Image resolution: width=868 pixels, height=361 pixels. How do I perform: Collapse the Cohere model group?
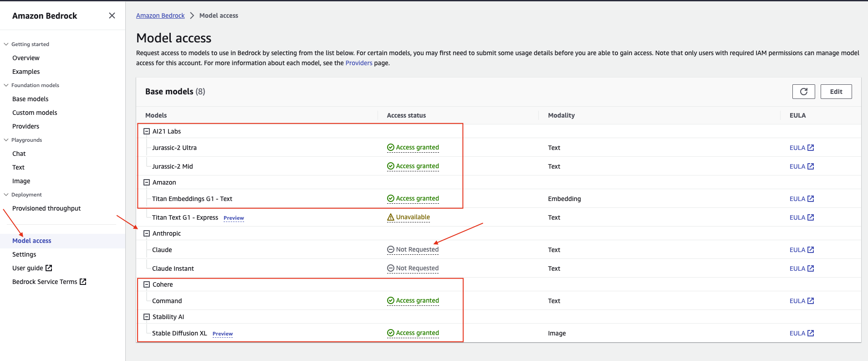coord(147,284)
